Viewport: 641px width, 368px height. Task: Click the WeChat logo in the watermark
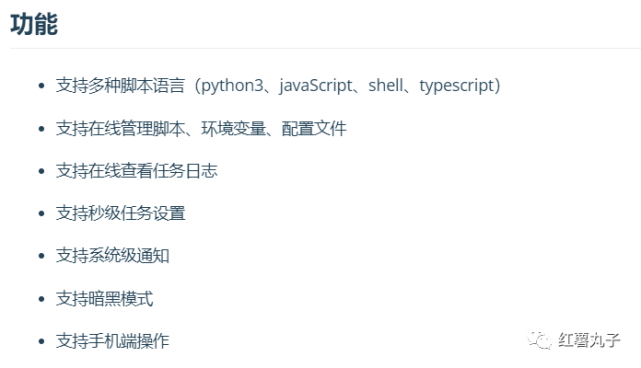coord(539,340)
